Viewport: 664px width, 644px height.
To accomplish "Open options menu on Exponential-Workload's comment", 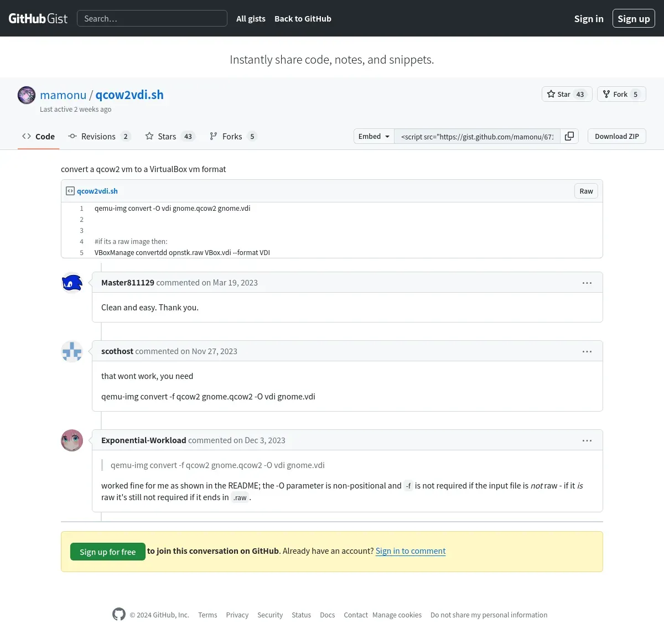I will pos(587,440).
